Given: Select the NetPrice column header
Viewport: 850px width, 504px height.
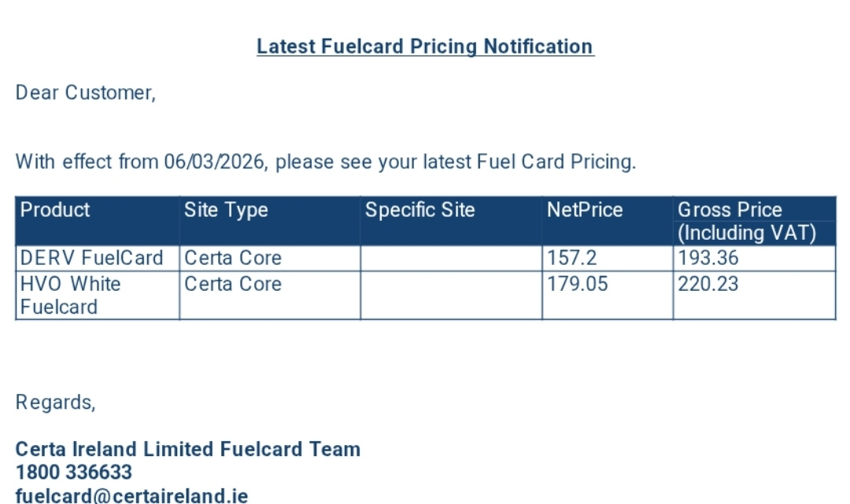Looking at the screenshot, I should click(608, 221).
